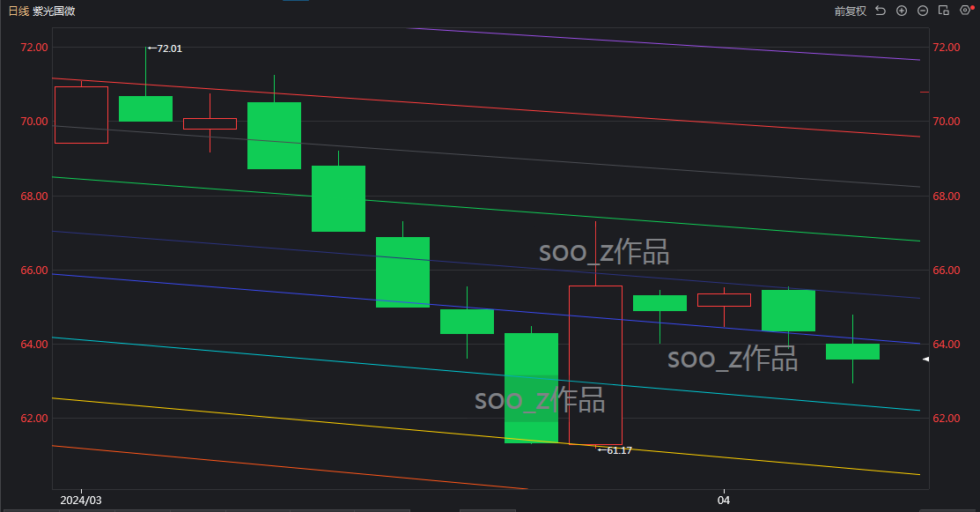
Task: Select the tall hollow red candle above 61.17
Action: point(595,365)
